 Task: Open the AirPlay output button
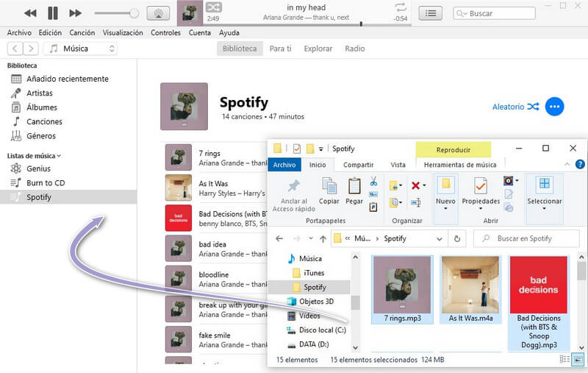click(x=158, y=13)
